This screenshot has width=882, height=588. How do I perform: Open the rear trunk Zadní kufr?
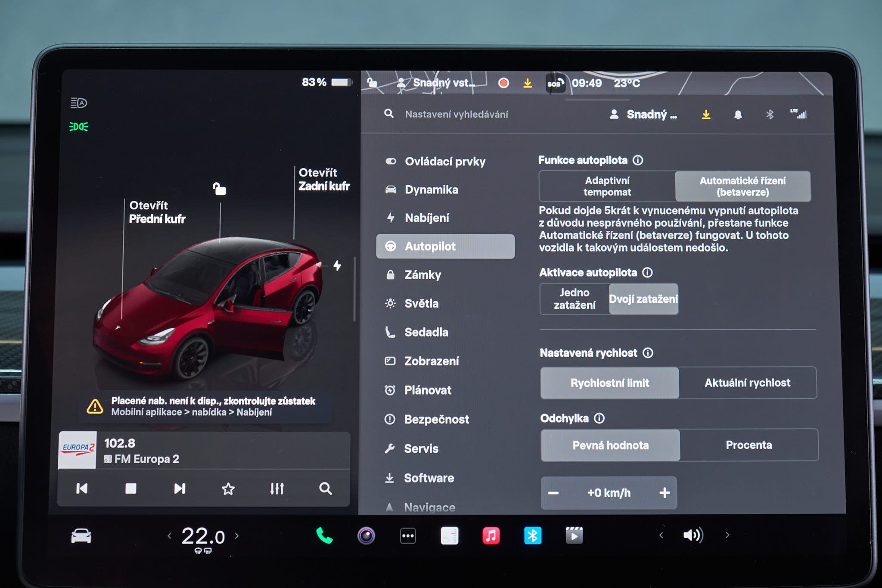coord(324,179)
